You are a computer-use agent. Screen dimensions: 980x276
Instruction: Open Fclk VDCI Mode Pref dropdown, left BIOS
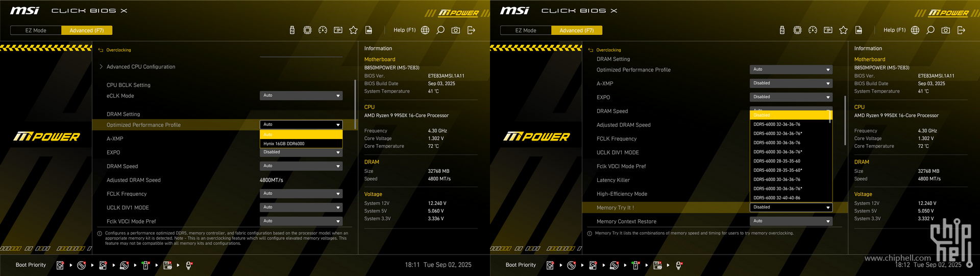[301, 221]
